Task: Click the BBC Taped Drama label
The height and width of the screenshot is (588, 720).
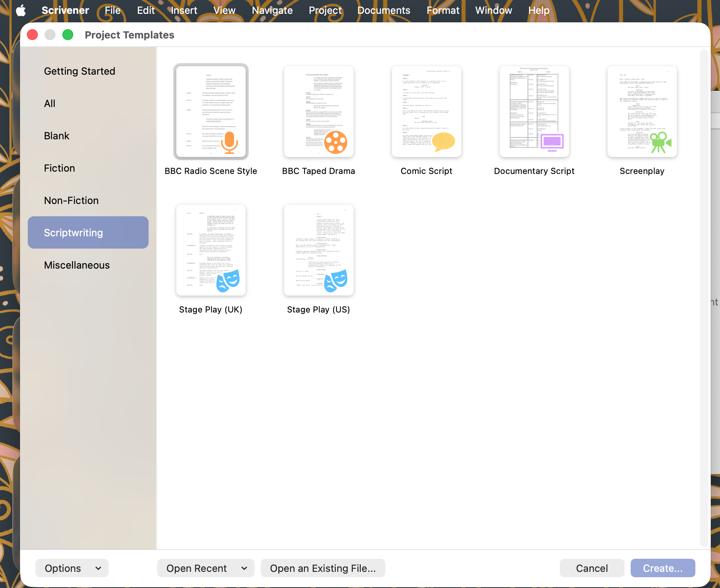Action: pos(319,171)
